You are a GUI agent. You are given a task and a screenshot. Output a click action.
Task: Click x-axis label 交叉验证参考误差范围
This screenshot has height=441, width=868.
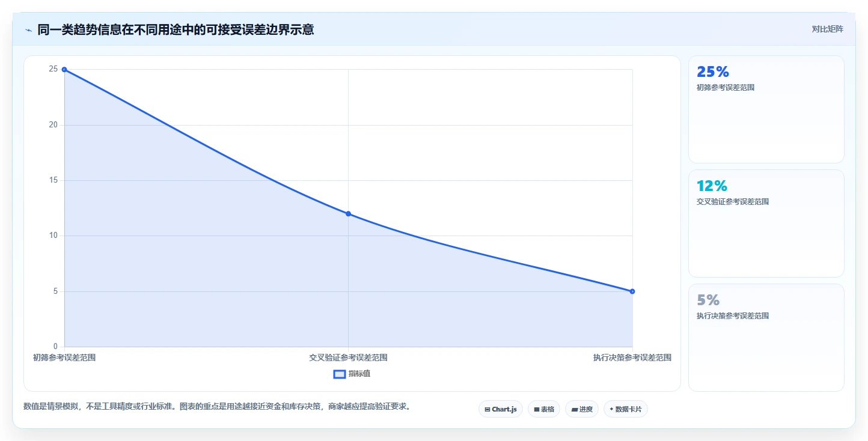pos(348,357)
